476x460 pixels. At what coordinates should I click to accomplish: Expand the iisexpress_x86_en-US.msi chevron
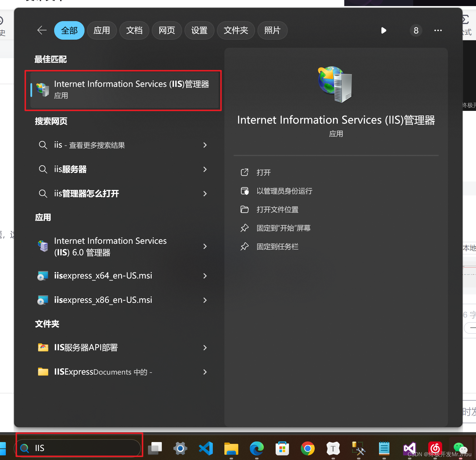205,300
